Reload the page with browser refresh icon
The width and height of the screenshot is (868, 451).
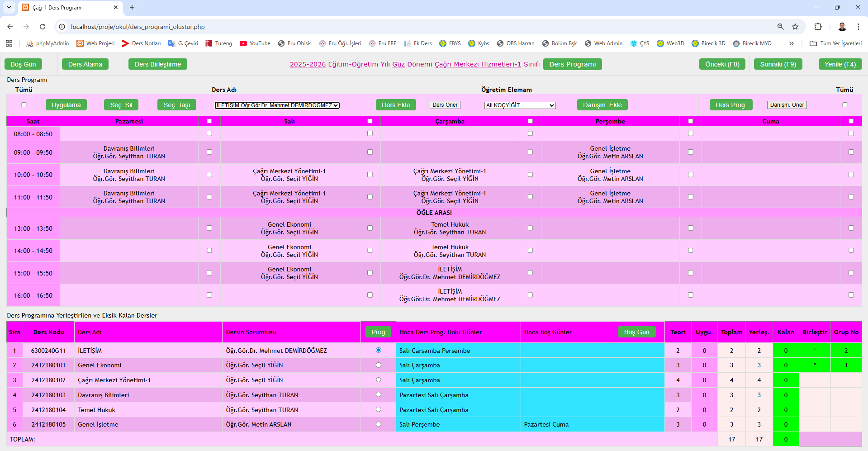[43, 27]
